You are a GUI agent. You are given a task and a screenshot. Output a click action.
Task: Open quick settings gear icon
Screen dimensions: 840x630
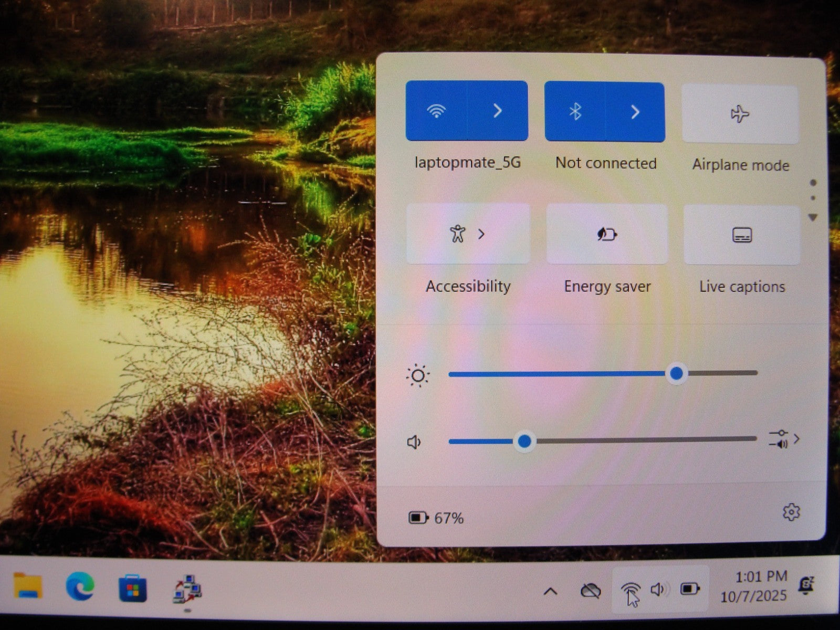(791, 512)
